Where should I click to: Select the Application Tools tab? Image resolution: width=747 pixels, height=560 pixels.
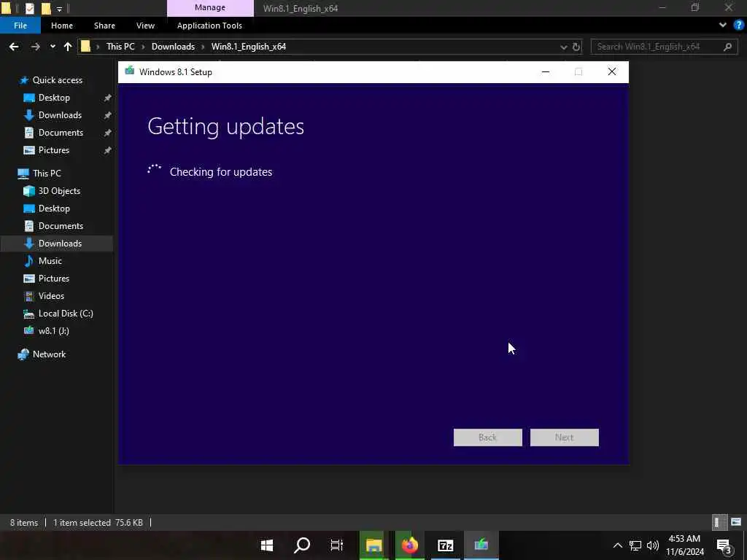tap(209, 26)
